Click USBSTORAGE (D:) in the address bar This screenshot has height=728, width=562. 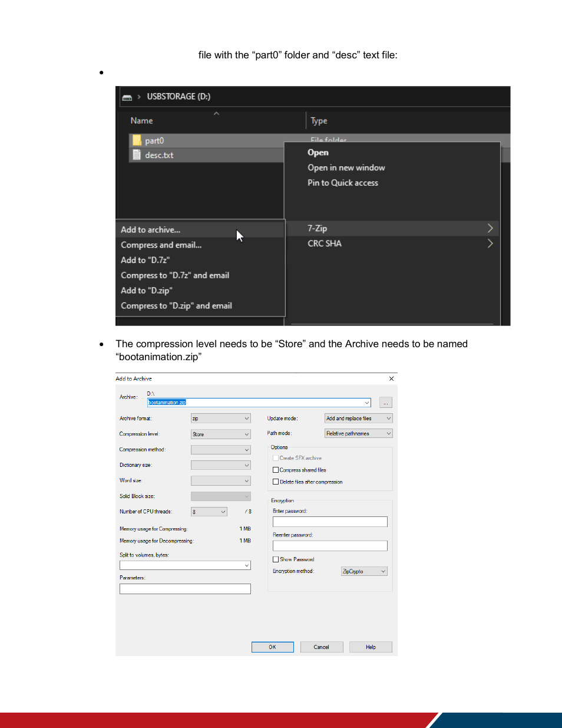tap(178, 97)
